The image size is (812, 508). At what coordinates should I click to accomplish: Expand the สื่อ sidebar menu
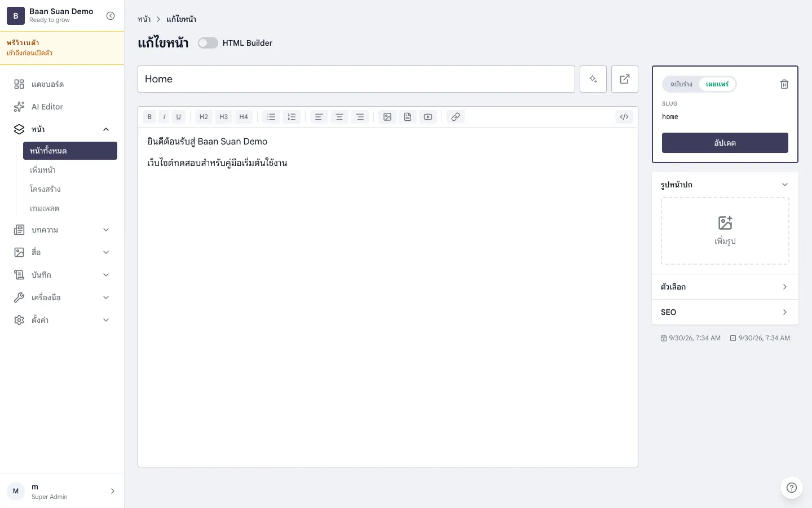point(62,252)
